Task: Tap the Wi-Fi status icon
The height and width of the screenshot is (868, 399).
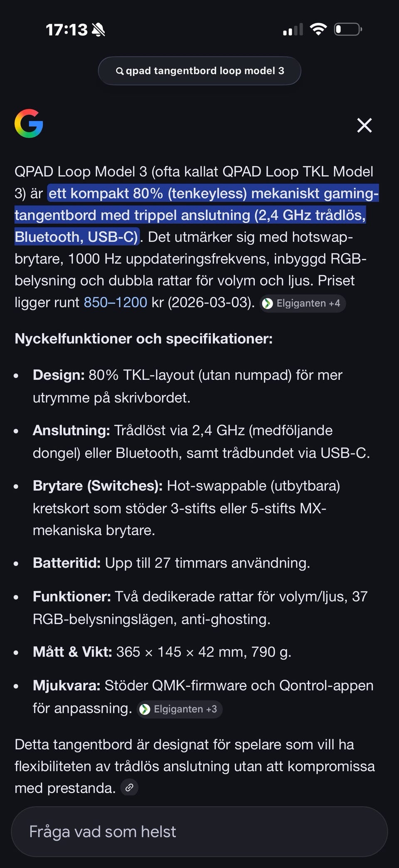Action: [x=318, y=29]
